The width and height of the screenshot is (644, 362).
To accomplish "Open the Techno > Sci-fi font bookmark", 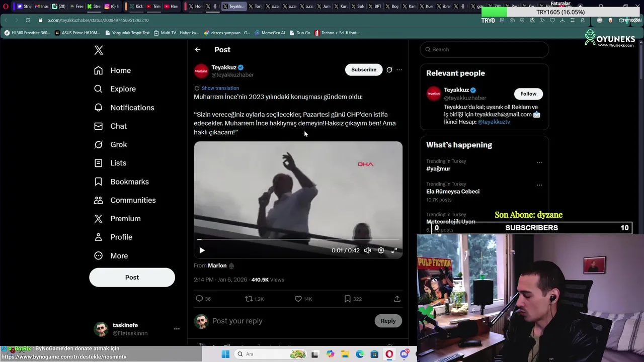I will pyautogui.click(x=337, y=33).
